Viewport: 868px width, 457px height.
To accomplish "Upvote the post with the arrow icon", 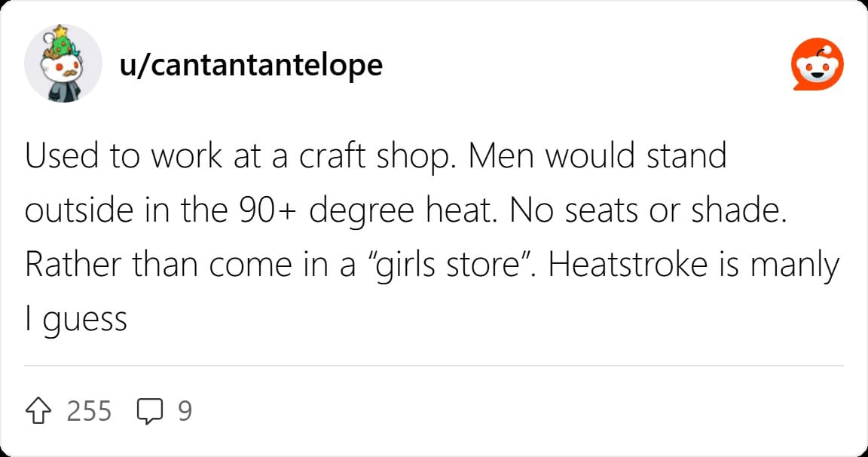I will tap(38, 411).
